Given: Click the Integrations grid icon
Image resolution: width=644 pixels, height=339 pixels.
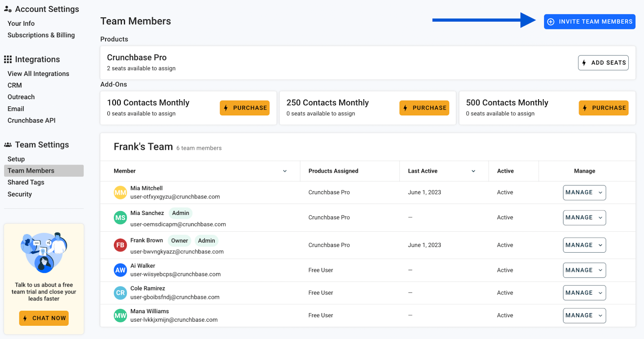Looking at the screenshot, I should pyautogui.click(x=8, y=60).
